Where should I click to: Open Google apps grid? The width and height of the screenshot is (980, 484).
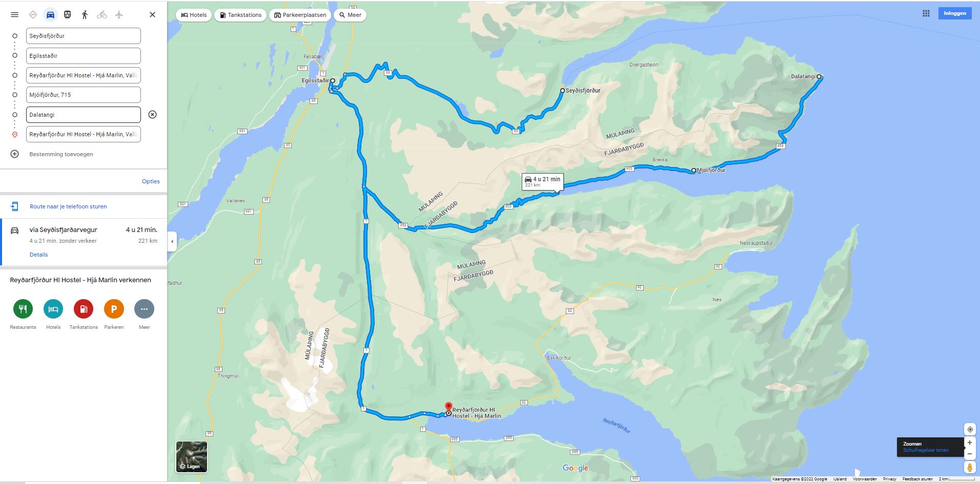click(x=926, y=13)
